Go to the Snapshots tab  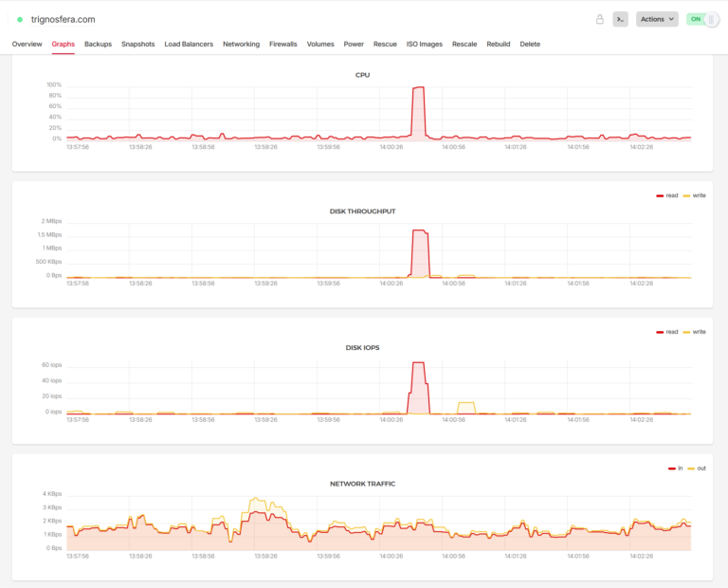tap(137, 44)
